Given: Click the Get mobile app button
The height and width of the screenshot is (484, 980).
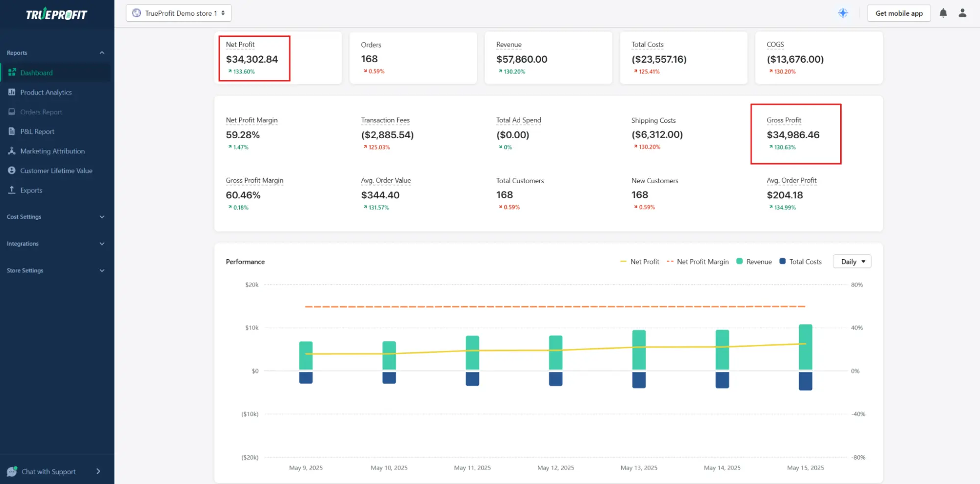Looking at the screenshot, I should [899, 13].
